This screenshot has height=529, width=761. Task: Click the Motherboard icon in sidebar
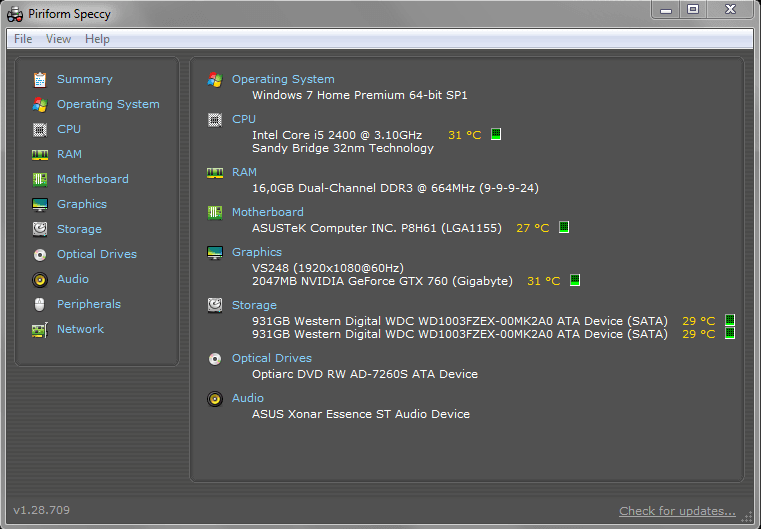(40, 179)
